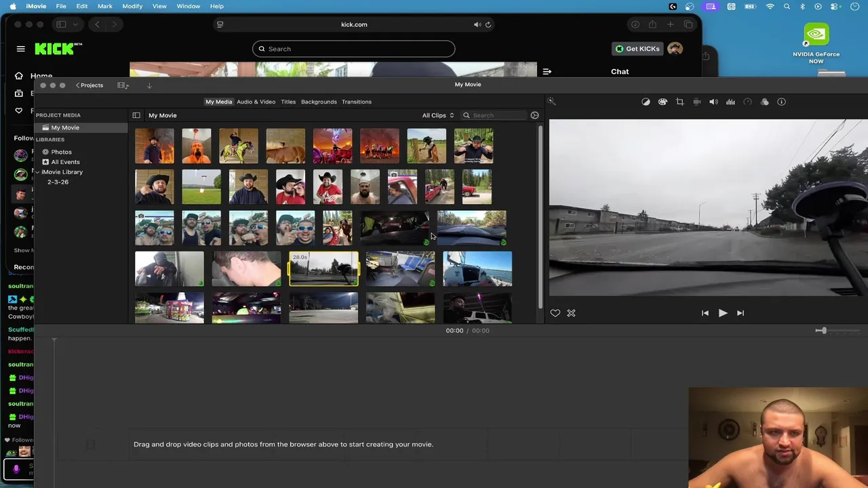Select the sailboat on water clip
The image size is (868, 488).
click(x=477, y=269)
